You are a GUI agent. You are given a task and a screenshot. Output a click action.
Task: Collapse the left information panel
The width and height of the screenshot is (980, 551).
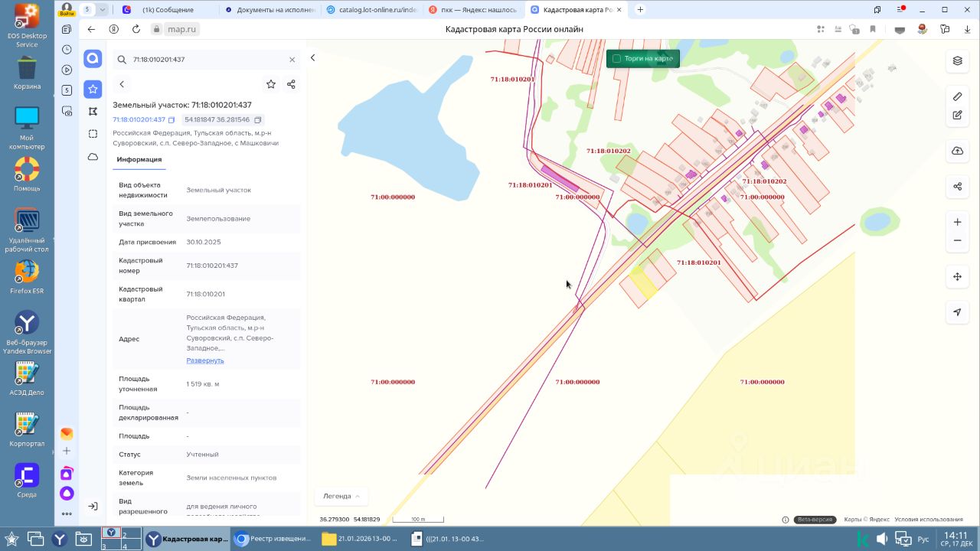[x=312, y=58]
